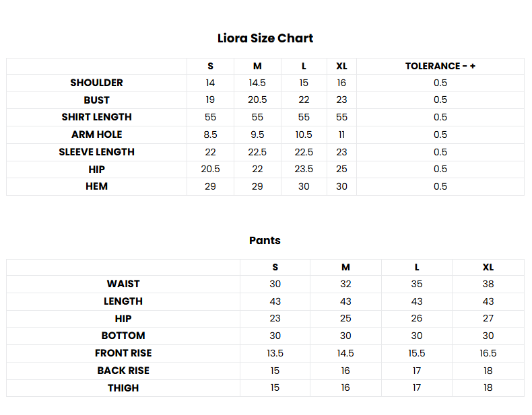The height and width of the screenshot is (415, 532).
Task: Click the BACK RISE row label
Action: point(123,371)
